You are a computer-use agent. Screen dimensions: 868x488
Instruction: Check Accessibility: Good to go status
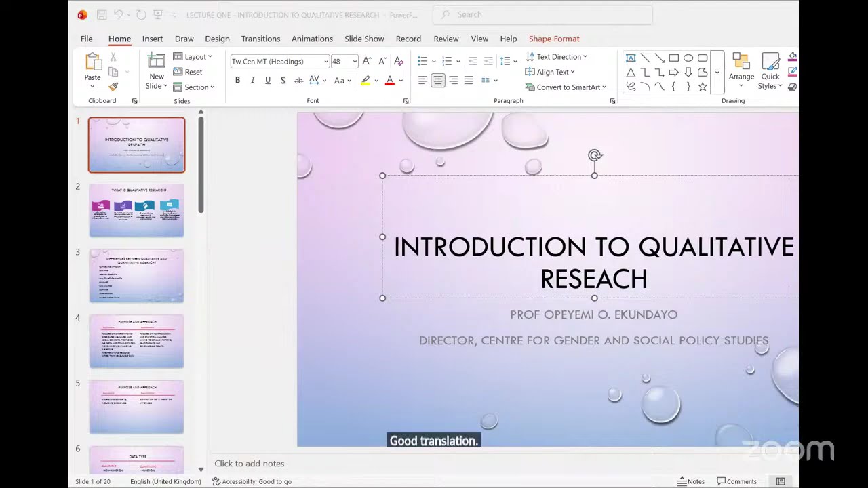[252, 481]
